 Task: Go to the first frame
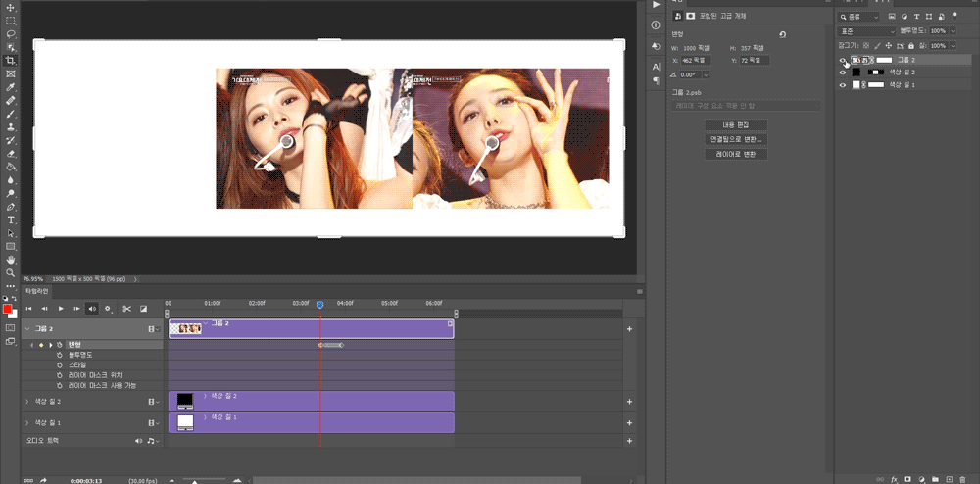[x=28, y=309]
